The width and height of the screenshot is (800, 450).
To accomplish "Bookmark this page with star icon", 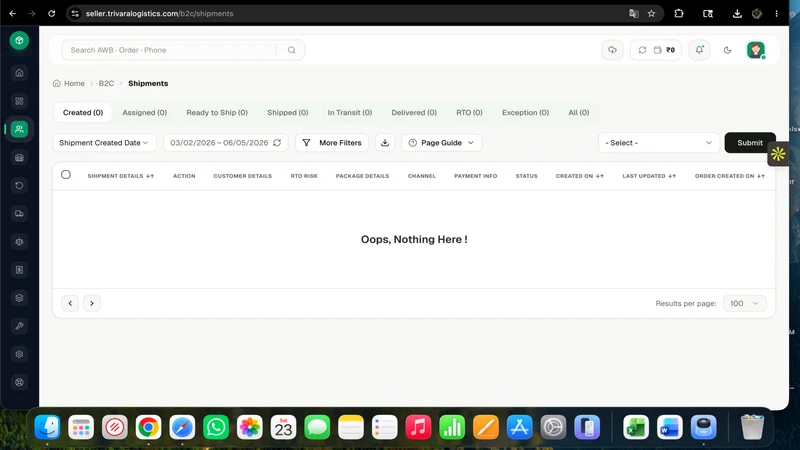I will click(652, 14).
